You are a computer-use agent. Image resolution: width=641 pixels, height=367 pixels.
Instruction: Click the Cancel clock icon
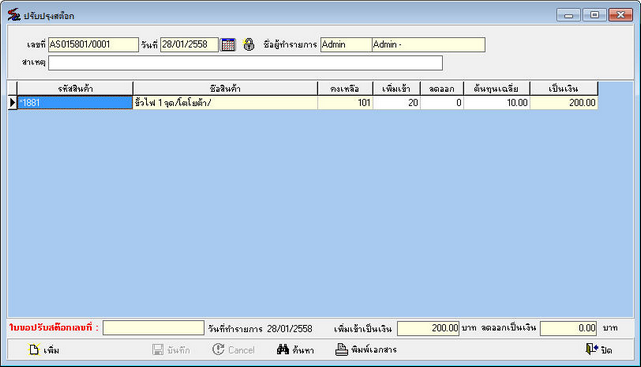(x=218, y=349)
